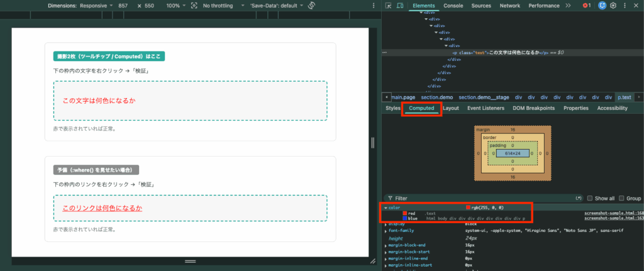Viewport: 644px width, 271px height.
Task: Expand the font-family computed property
Action: (386, 231)
